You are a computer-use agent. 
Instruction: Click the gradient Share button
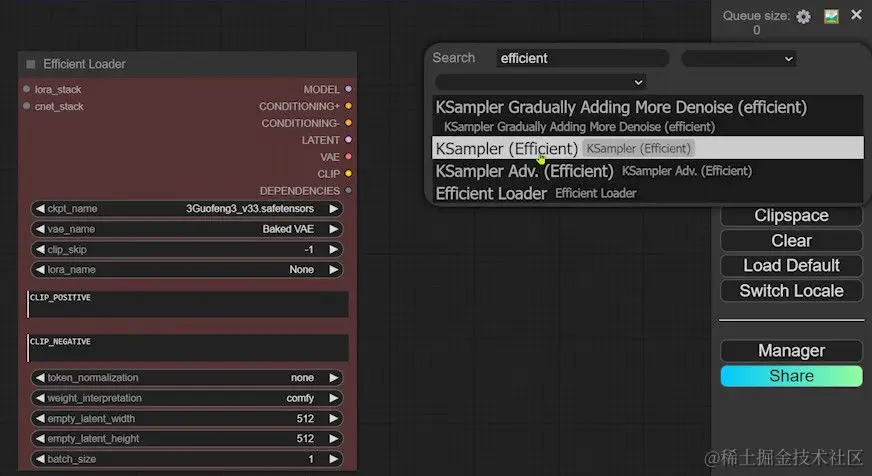point(791,376)
